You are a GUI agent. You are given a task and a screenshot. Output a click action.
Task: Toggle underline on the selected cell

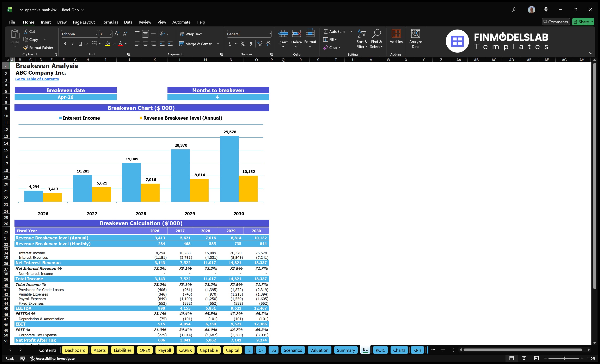[x=80, y=44]
